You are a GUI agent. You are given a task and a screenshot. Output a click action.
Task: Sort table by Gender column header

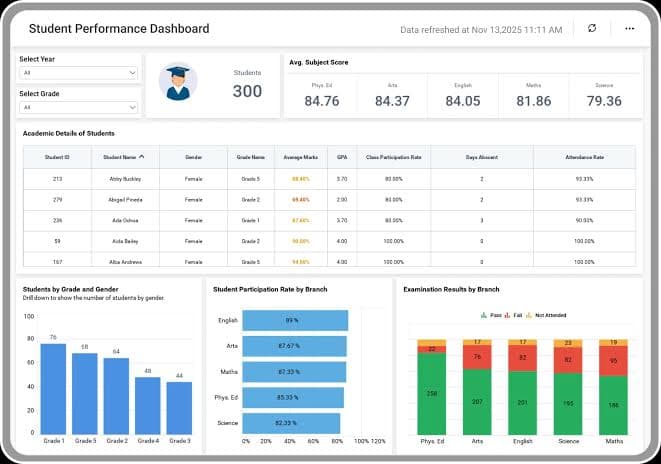(x=193, y=157)
